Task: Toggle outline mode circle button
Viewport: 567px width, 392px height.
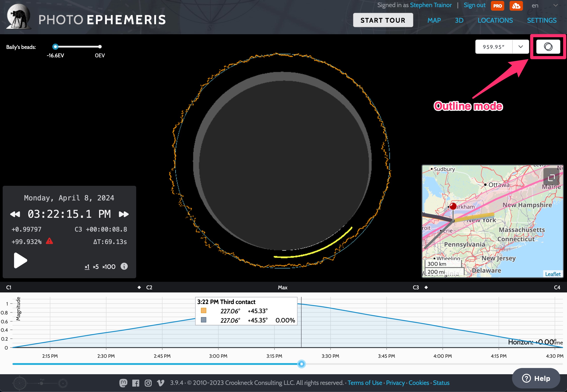Action: [548, 47]
